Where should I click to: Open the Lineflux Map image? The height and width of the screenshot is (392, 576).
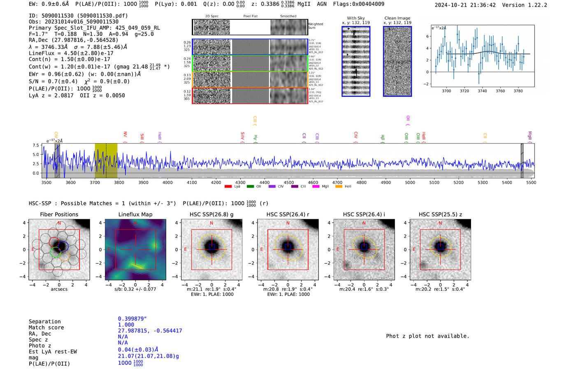point(135,250)
